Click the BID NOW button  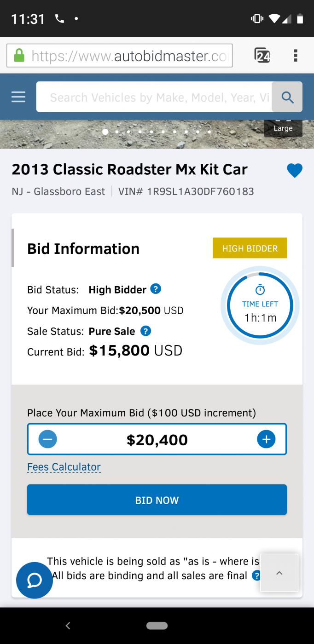pyautogui.click(x=157, y=500)
